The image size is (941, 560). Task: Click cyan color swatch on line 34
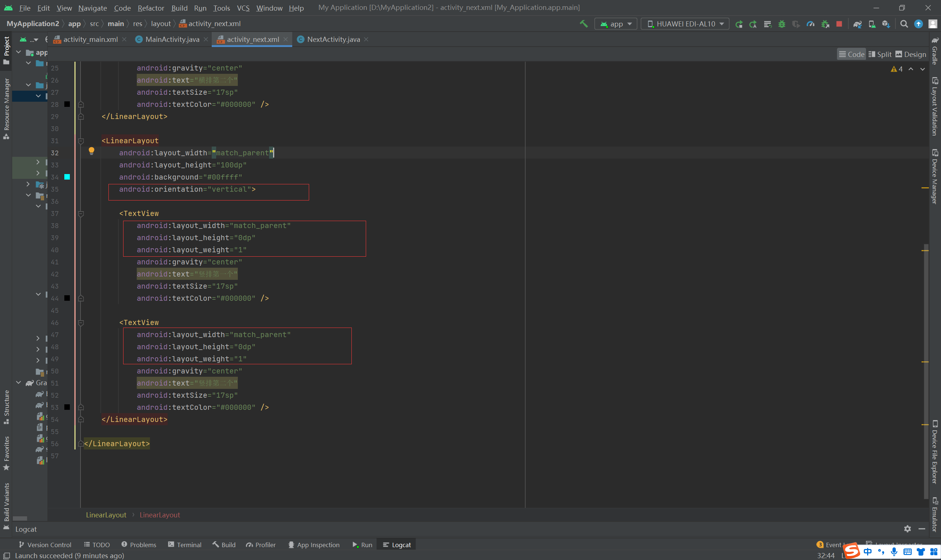[67, 177]
